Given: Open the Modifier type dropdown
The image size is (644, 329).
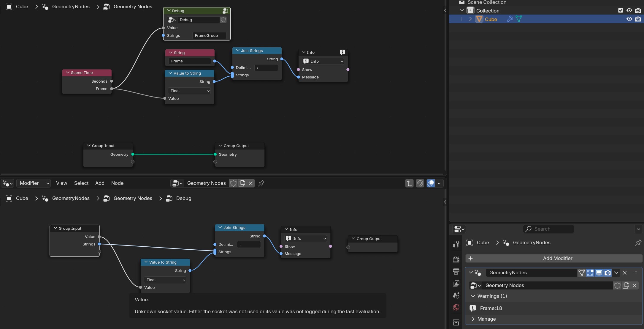Looking at the screenshot, I should [x=34, y=183].
